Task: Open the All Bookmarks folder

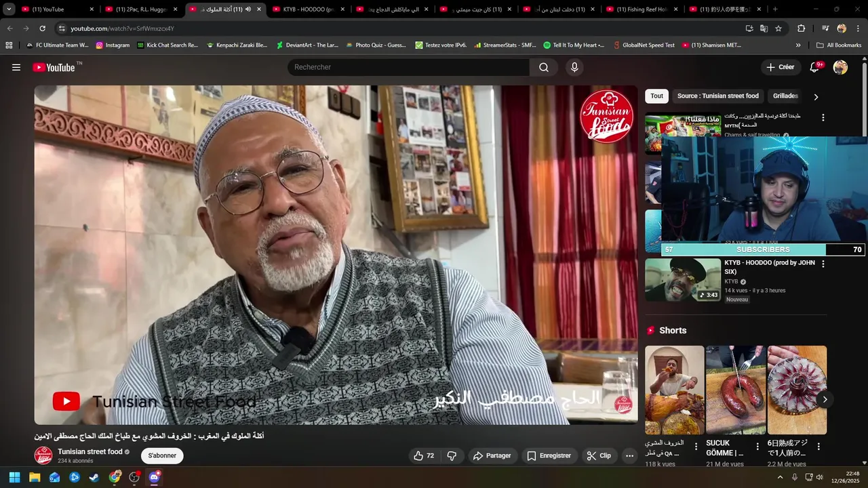Action: 839,45
